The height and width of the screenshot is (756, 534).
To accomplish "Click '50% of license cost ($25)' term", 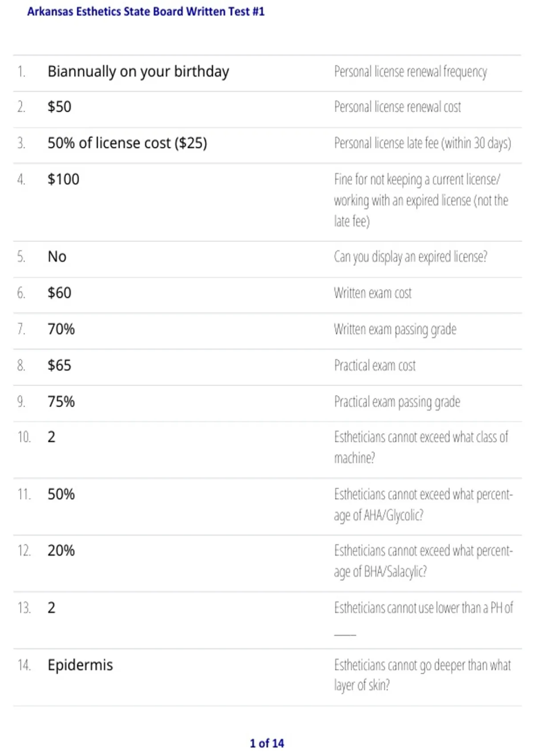I will tap(127, 143).
